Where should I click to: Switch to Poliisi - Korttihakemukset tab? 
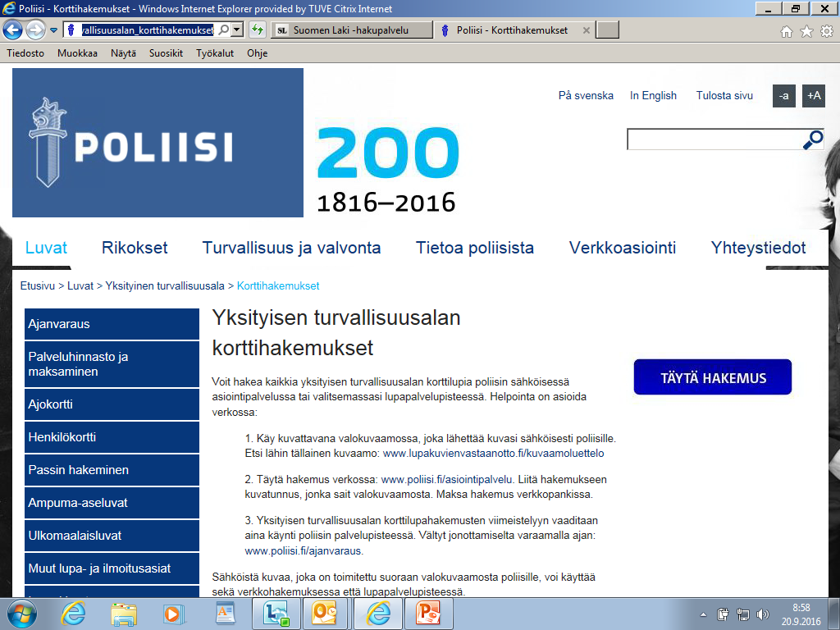point(512,30)
